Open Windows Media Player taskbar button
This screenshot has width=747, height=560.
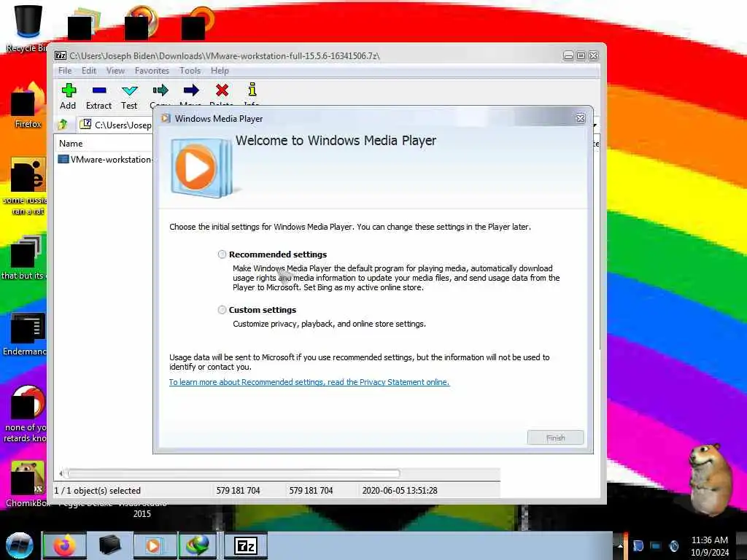(155, 545)
